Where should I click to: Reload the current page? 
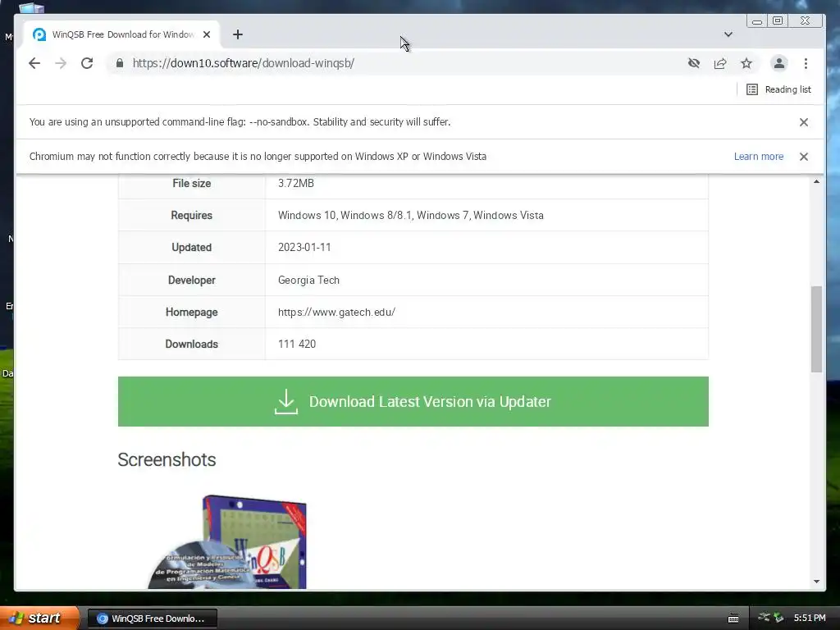click(87, 63)
